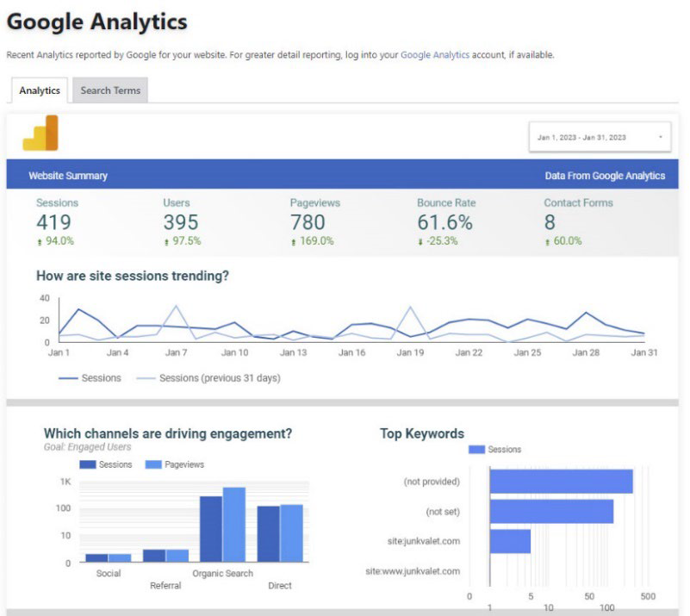690x616 pixels.
Task: Click the Pageviews up-arrow change indicator
Action: [294, 242]
